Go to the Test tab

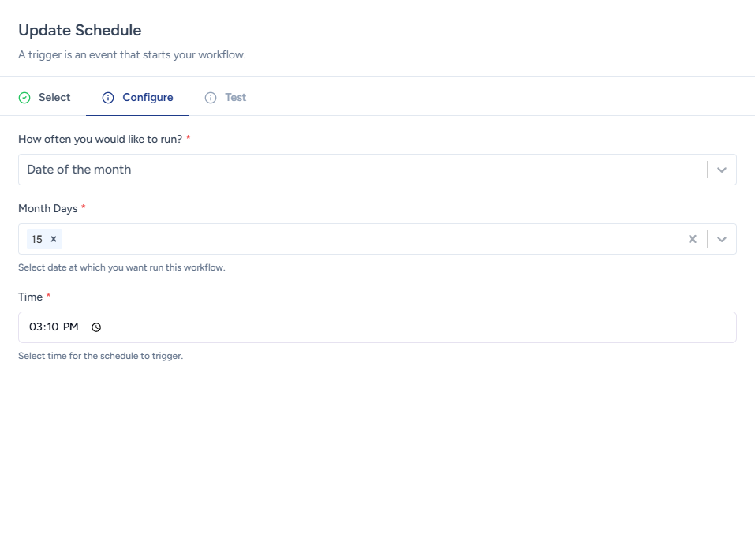tap(235, 98)
